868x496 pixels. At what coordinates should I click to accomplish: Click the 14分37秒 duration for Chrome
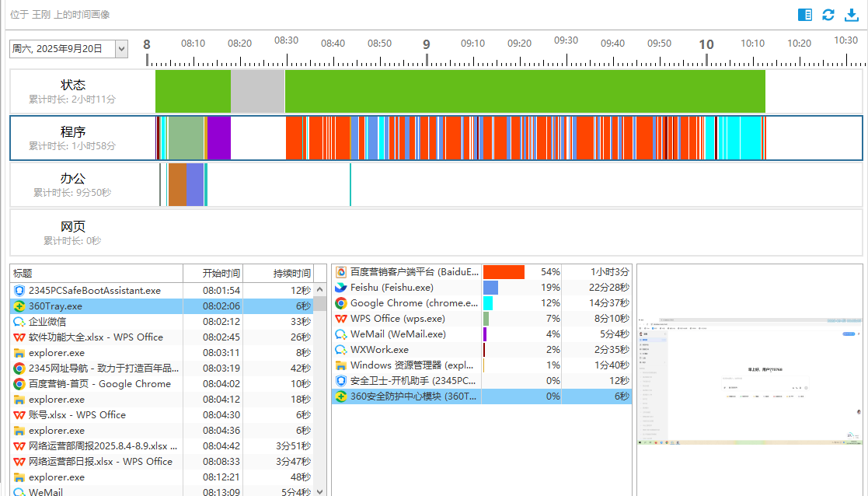[609, 302]
